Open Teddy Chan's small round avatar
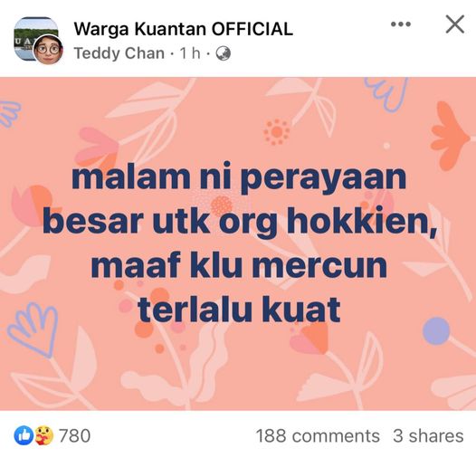 pos(48,50)
